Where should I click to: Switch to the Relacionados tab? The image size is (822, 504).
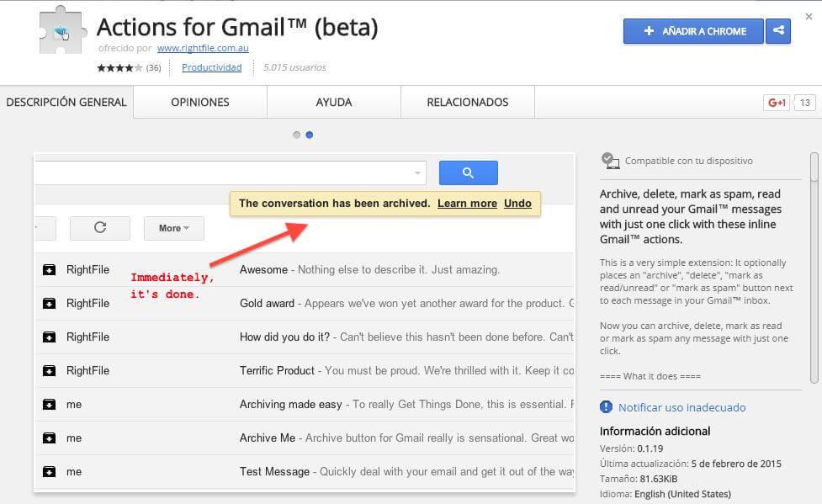click(x=468, y=103)
